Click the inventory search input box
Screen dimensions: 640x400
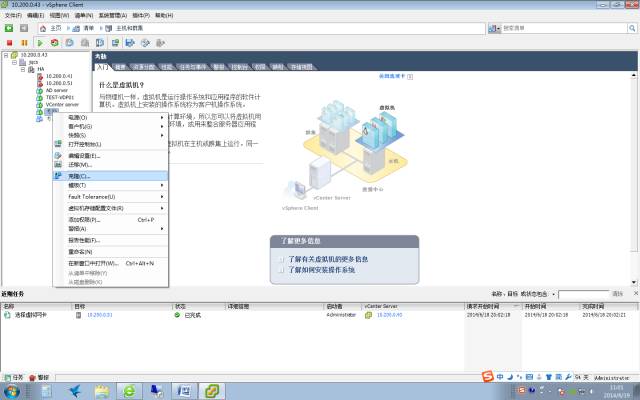[564, 28]
